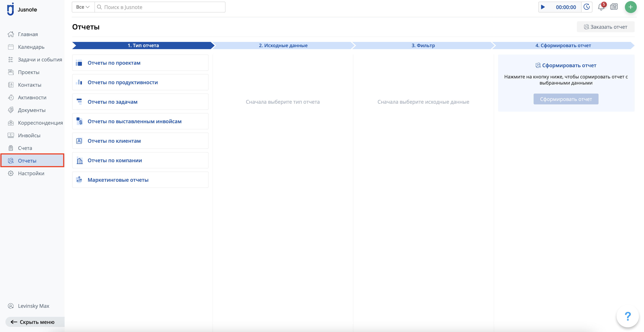The image size is (644, 332).
Task: Click Заказать отчет button
Action: 605,27
